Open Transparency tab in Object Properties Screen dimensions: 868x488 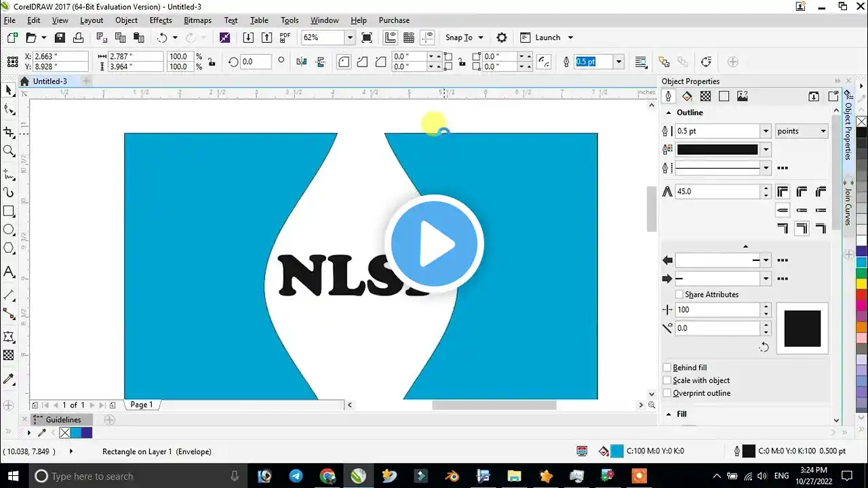coord(705,96)
